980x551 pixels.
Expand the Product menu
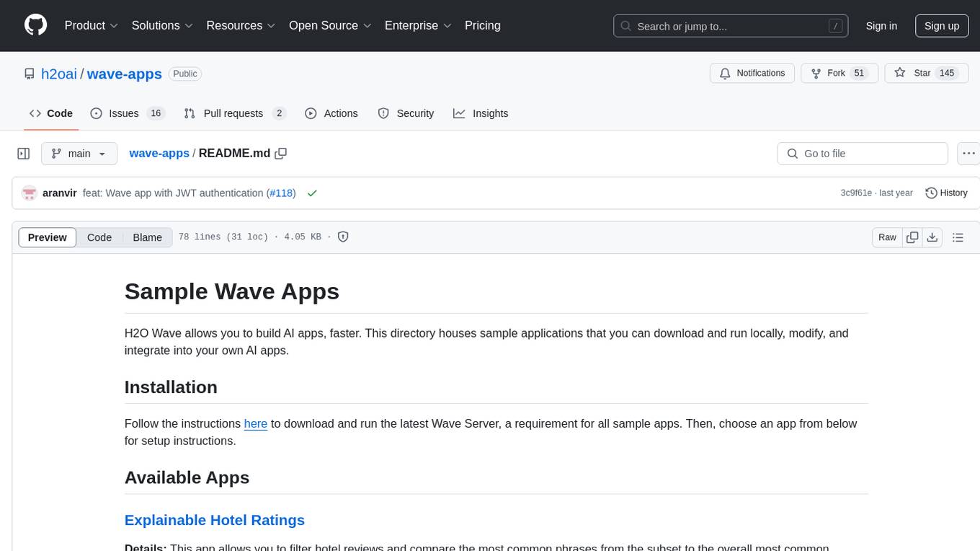tap(92, 25)
